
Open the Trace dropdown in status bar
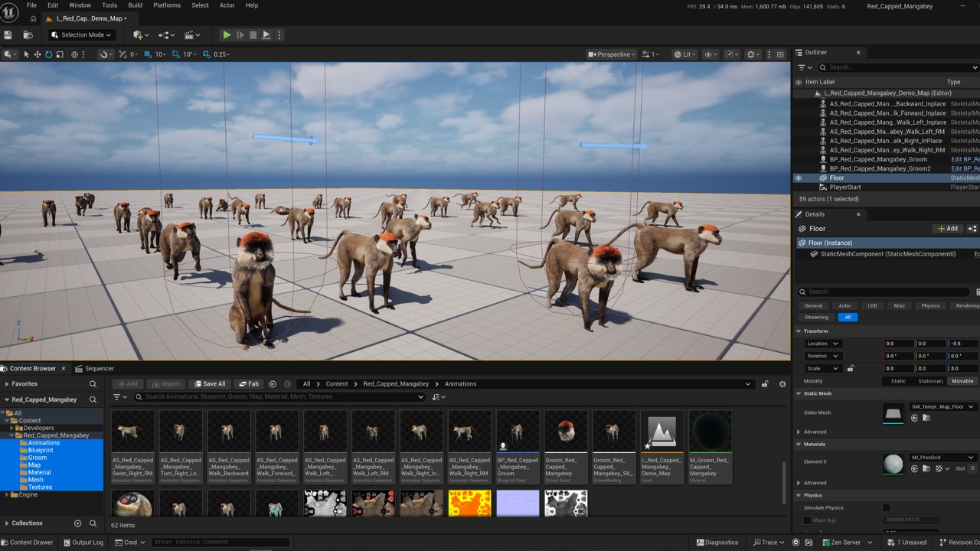769,542
